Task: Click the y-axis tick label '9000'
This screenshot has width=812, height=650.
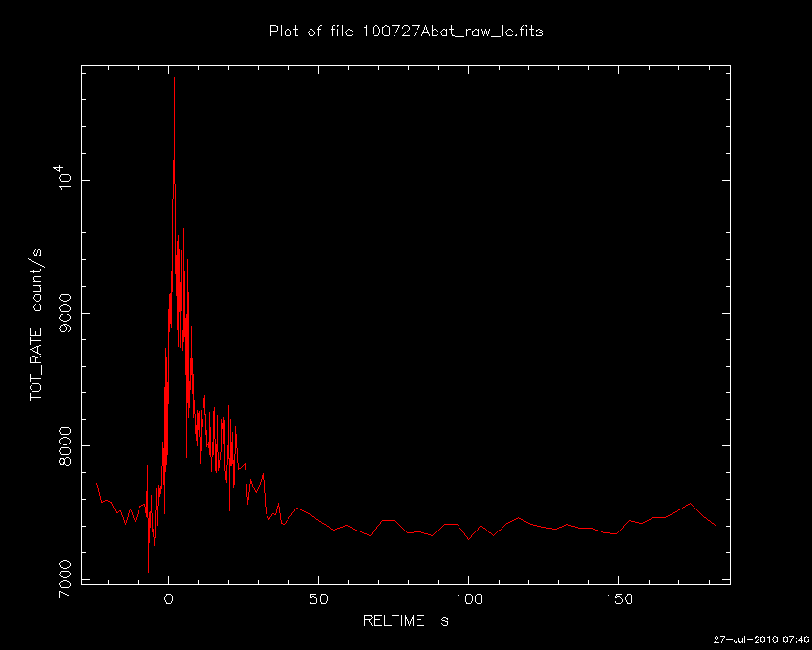Action: [66, 314]
